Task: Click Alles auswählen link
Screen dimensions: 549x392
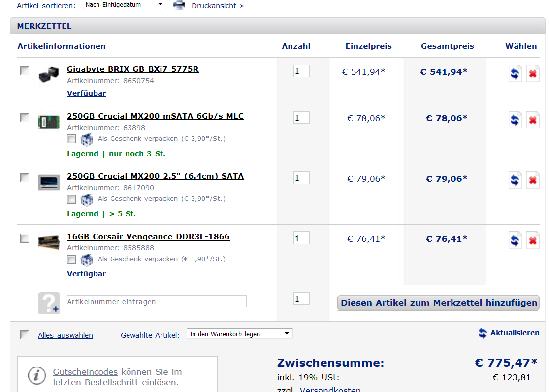Action: [65, 335]
